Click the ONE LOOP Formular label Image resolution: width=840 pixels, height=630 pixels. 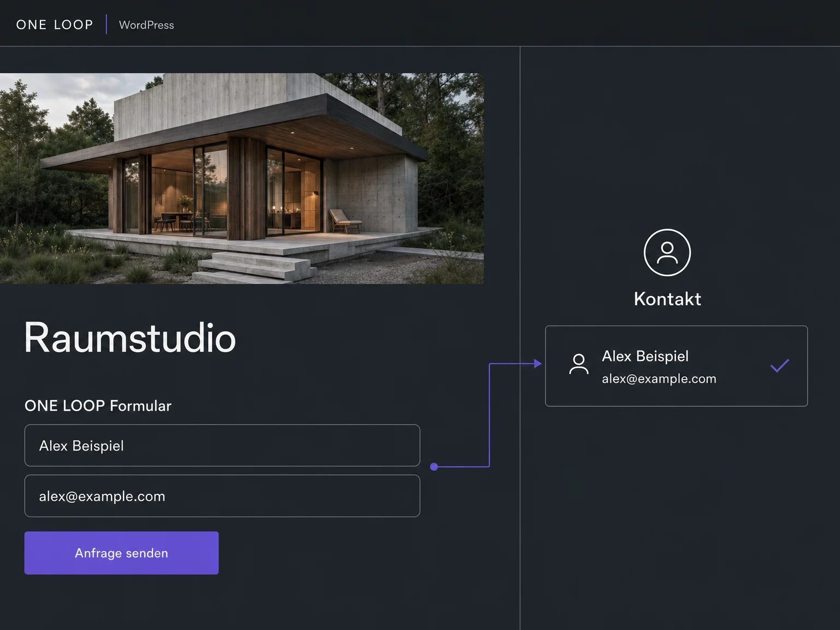(x=98, y=406)
